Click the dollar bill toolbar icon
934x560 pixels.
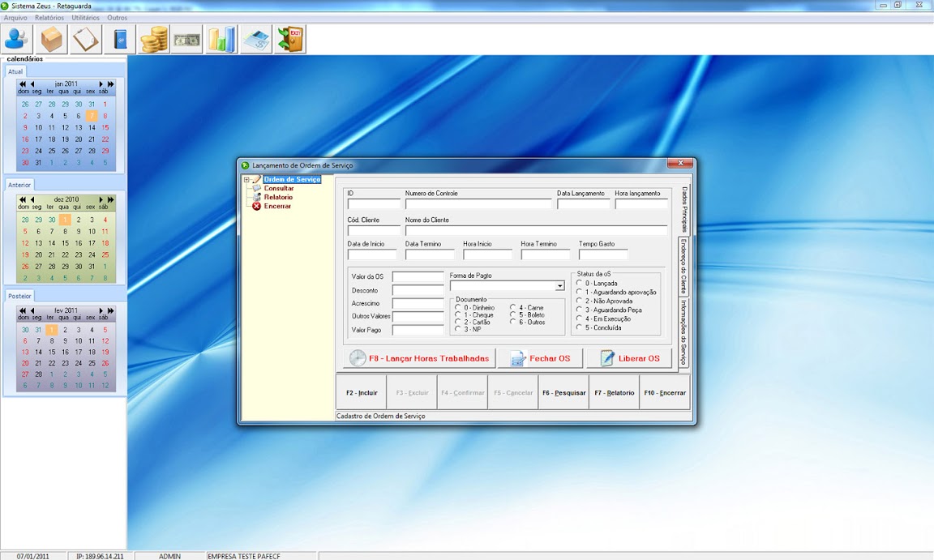tap(187, 39)
